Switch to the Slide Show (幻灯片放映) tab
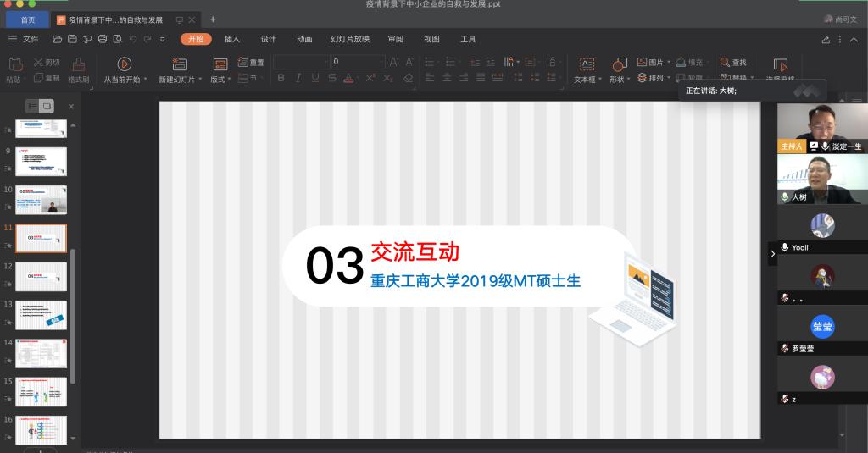 349,39
